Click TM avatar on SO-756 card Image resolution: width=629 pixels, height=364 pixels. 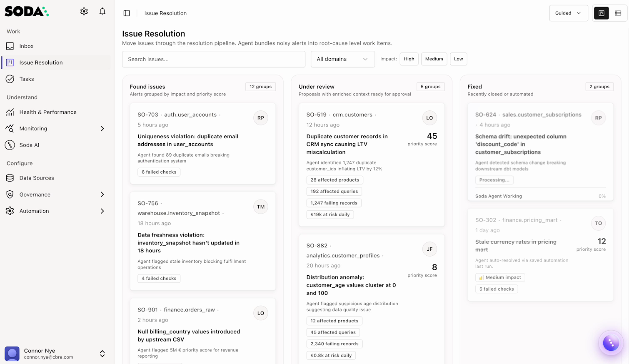tap(261, 207)
